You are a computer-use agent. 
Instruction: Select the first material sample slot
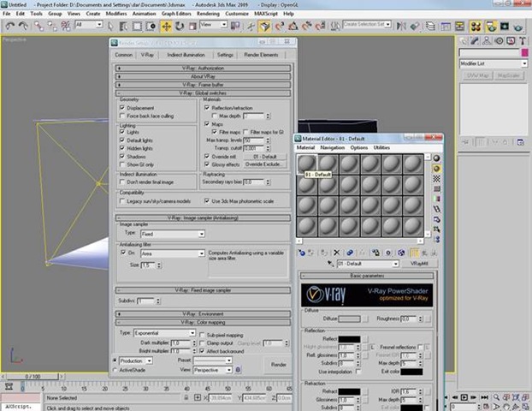(x=306, y=164)
